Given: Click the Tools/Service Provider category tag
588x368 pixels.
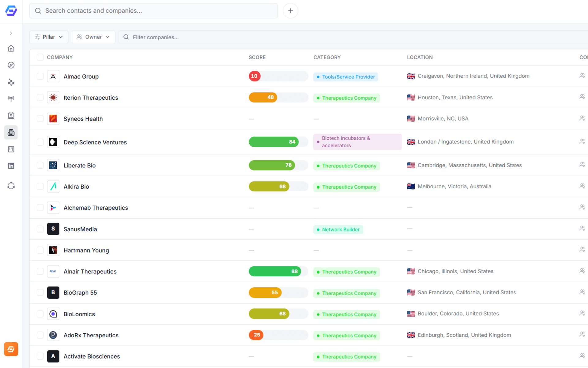Looking at the screenshot, I should coord(346,77).
